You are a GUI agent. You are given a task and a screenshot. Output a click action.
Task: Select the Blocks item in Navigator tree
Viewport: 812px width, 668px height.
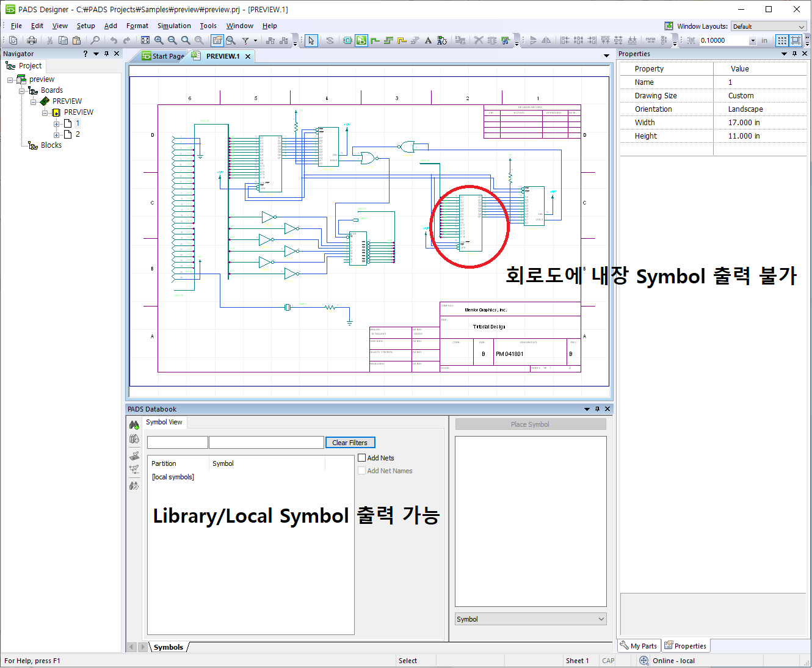[x=51, y=145]
